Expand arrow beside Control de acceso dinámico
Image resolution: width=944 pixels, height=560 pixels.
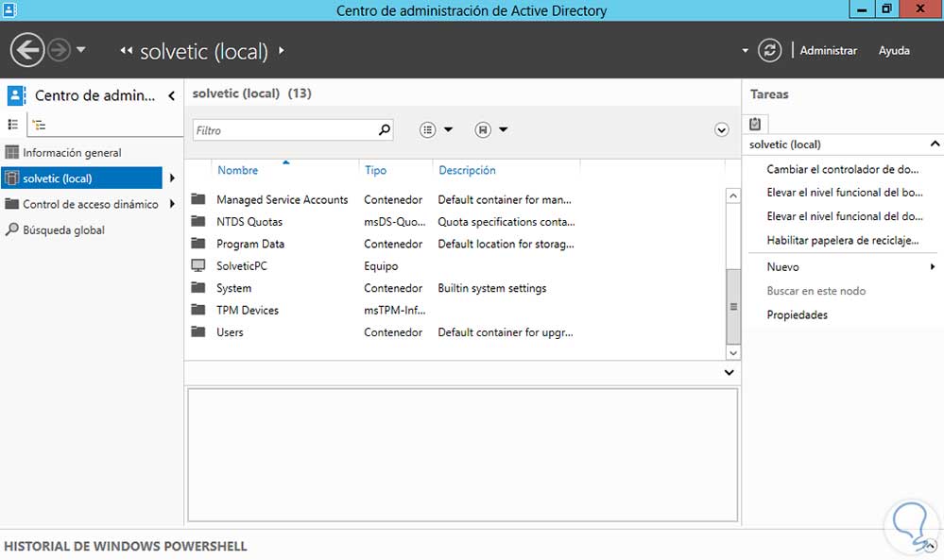point(172,204)
